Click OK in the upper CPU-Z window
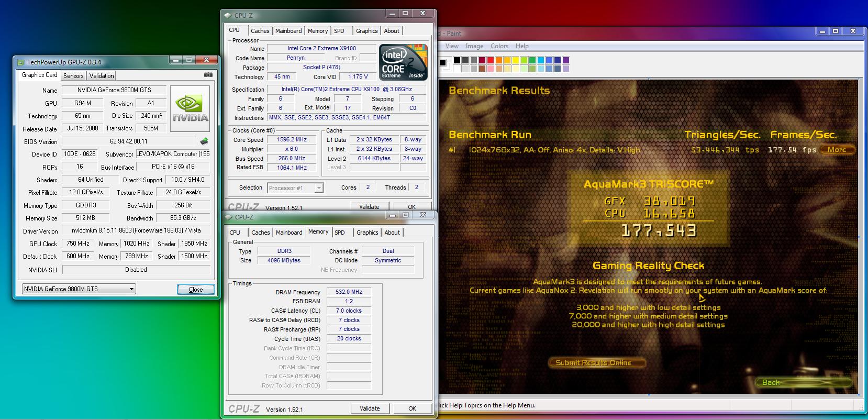The height and width of the screenshot is (420, 868). coord(411,206)
